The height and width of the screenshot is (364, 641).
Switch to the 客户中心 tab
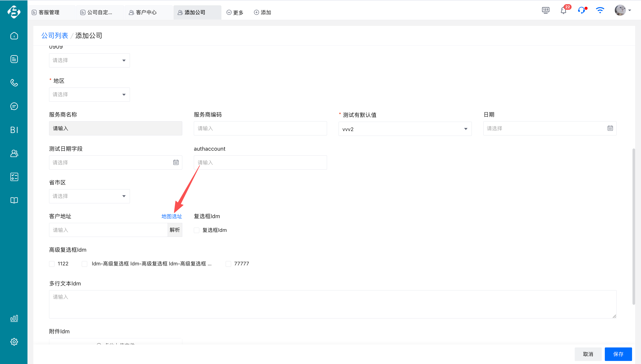[146, 12]
